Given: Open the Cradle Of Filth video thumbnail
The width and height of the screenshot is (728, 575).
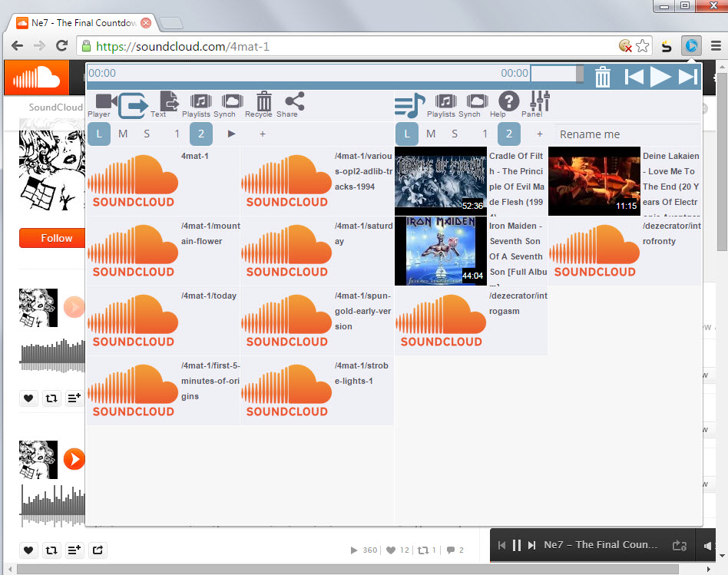Looking at the screenshot, I should 440,181.
